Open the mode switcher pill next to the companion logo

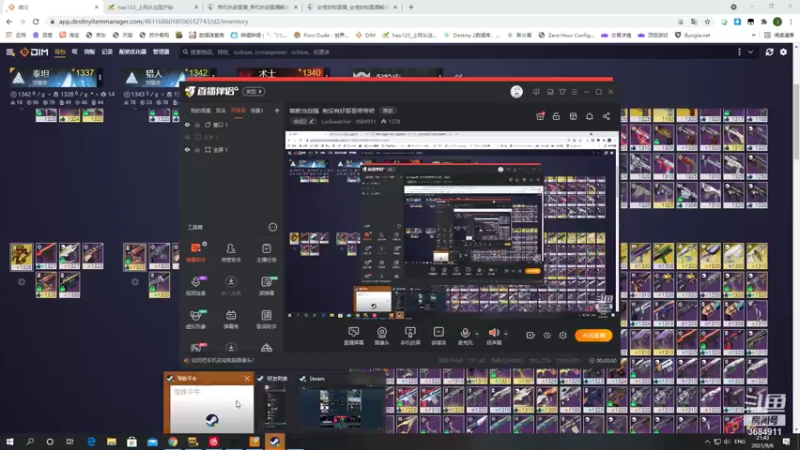[x=254, y=92]
